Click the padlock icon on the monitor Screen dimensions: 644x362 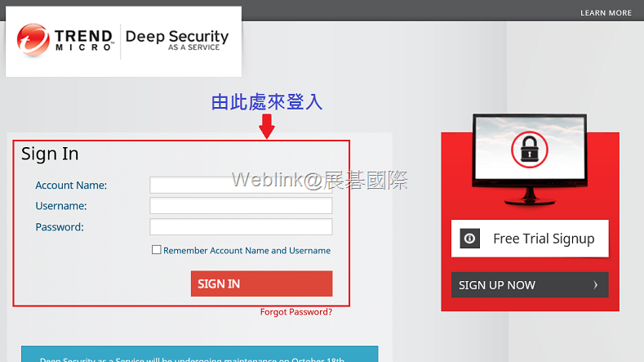(x=530, y=150)
